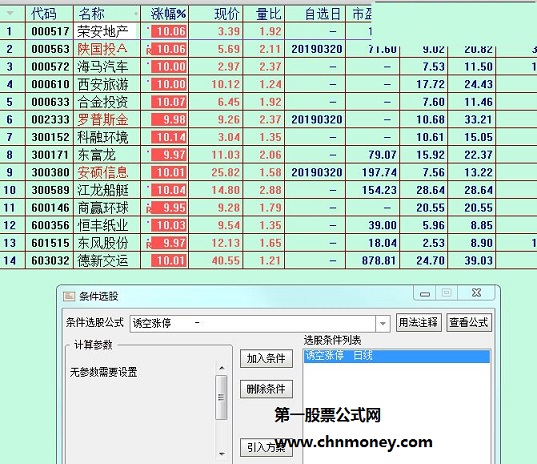Viewport: 537px width, 464px height.
Task: Click the 查看公式 button
Action: pos(469,322)
